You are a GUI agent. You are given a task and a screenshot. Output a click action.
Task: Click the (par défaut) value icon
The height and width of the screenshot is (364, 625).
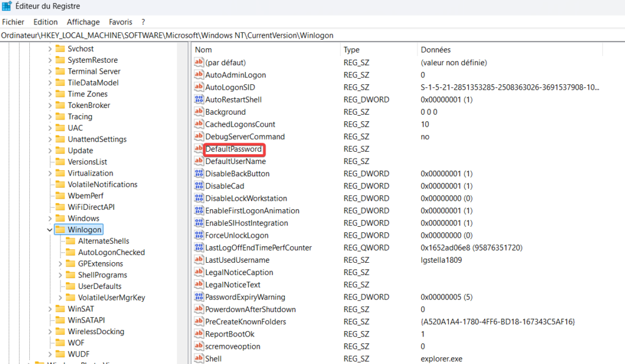198,62
